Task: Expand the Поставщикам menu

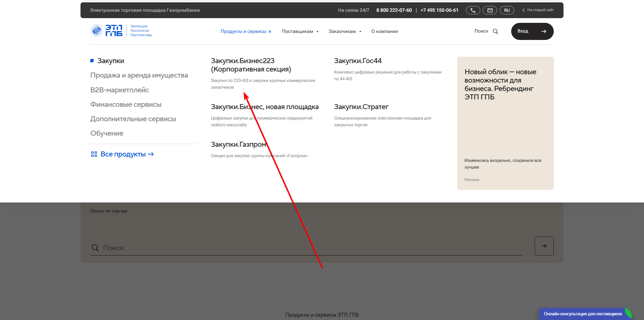Action: (x=300, y=31)
